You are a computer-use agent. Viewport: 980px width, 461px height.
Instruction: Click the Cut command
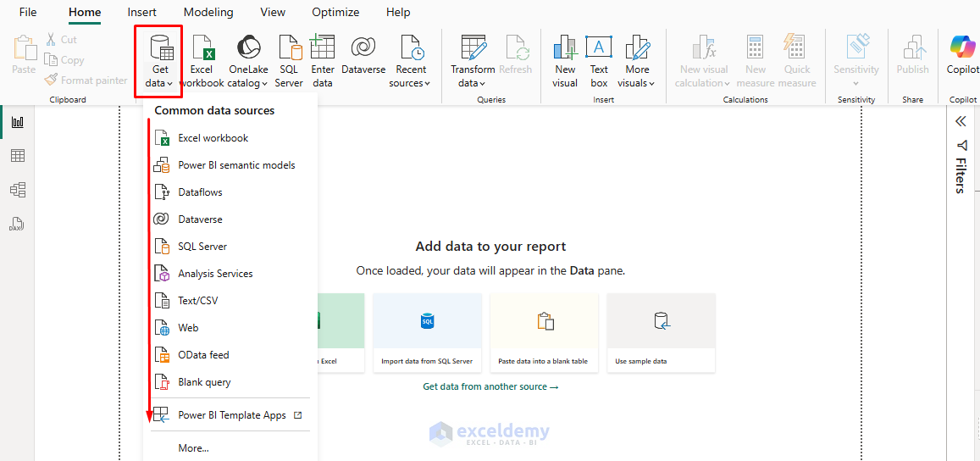[61, 40]
